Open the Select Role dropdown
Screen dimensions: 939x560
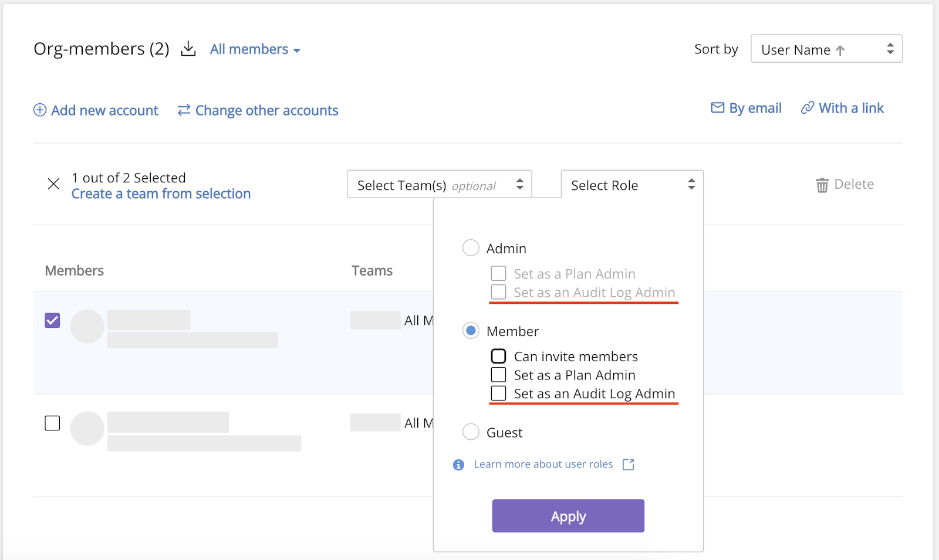(x=631, y=185)
